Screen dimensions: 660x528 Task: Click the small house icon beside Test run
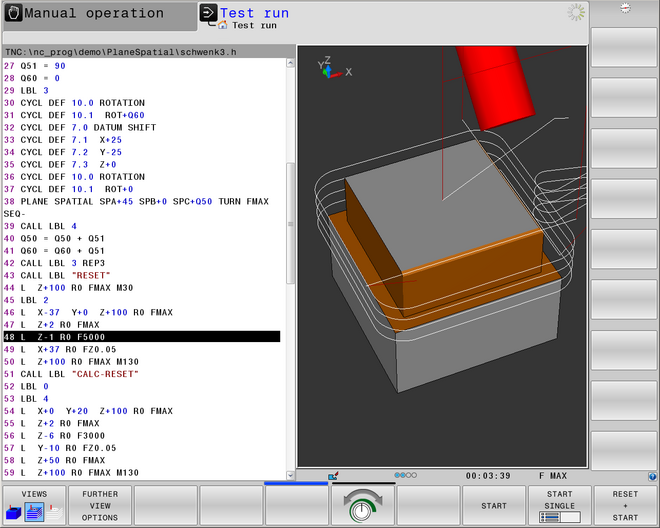point(224,25)
